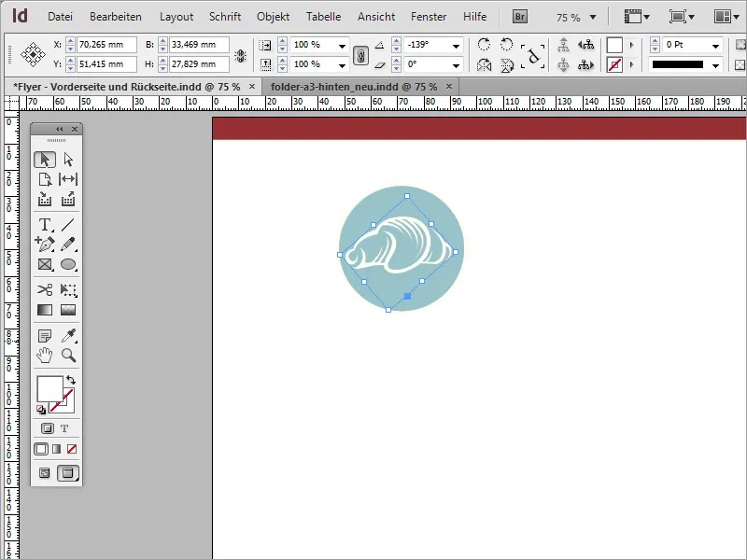Select the Gap tool
Screen dimensions: 747x560
click(68, 179)
